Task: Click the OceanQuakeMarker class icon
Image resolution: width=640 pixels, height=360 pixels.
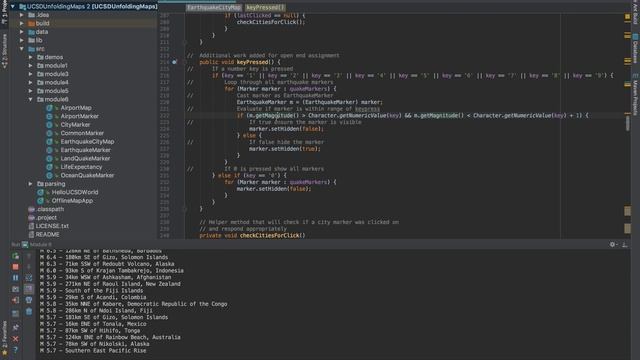Action: 49,175
